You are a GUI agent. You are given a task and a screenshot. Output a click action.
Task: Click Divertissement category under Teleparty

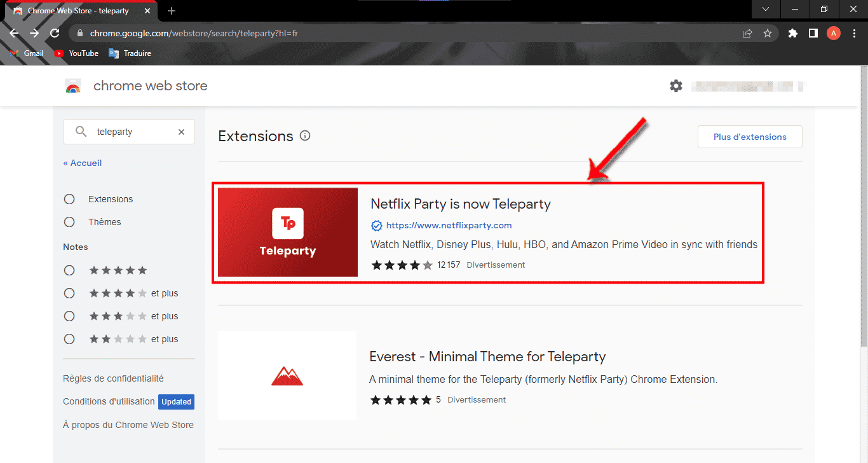(x=496, y=265)
